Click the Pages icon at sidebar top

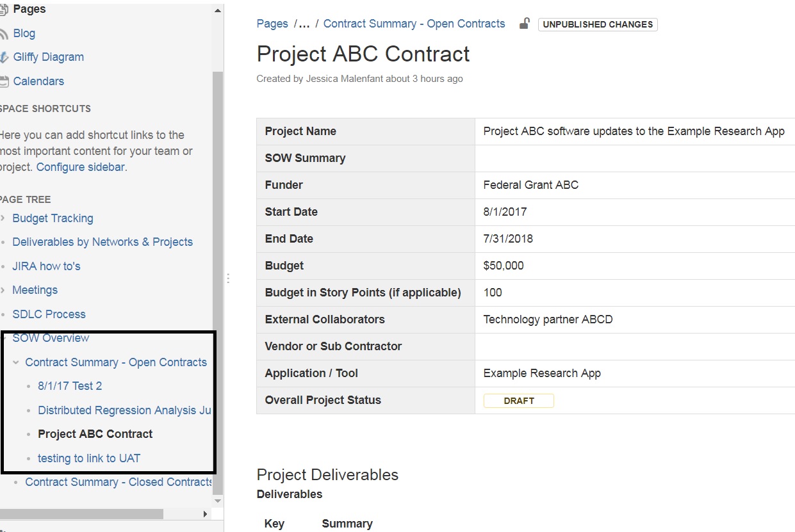[5, 9]
